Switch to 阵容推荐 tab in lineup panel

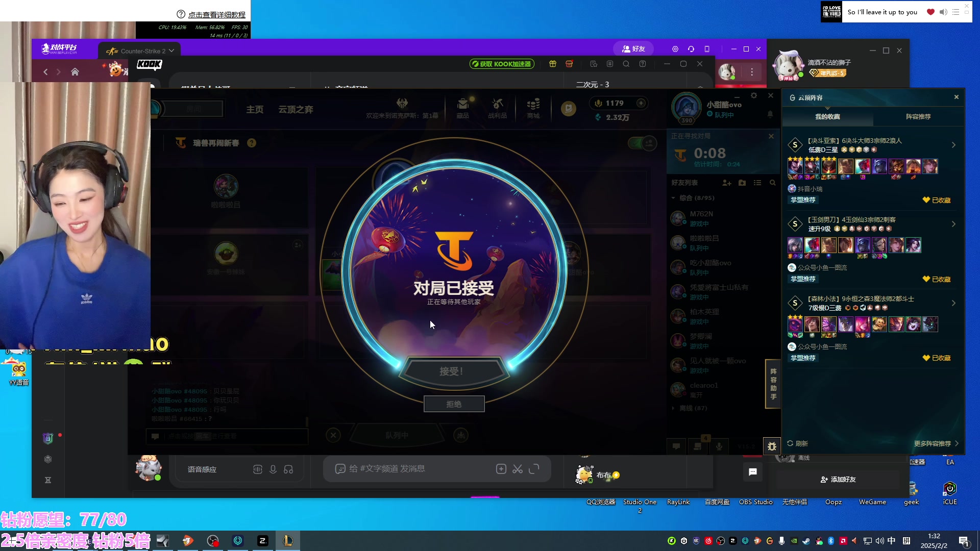[x=918, y=117]
